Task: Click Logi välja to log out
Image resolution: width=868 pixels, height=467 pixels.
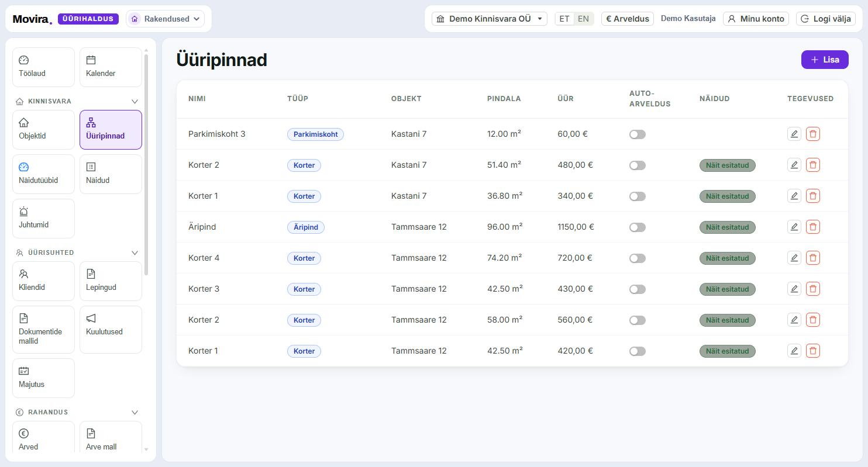Action: point(826,19)
